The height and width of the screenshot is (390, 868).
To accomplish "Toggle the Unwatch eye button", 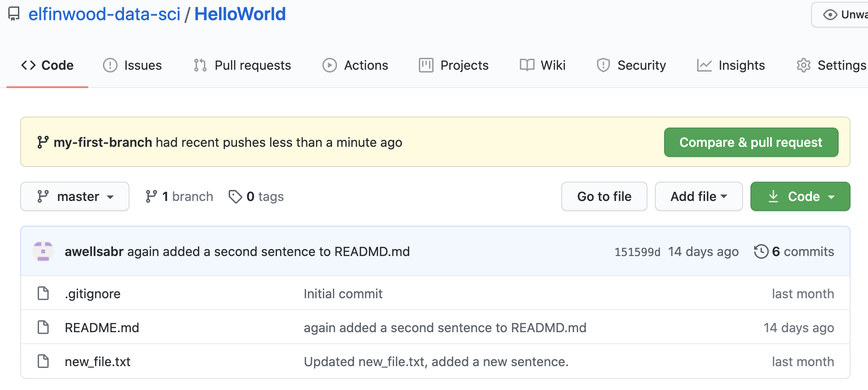I will 841,15.
